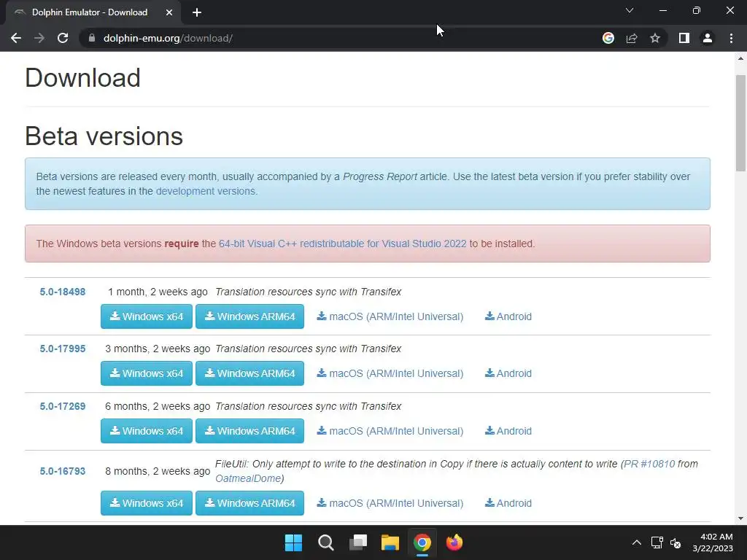Download Android build for 5.0-16793
Viewport: 747px width, 560px height.
click(x=508, y=503)
